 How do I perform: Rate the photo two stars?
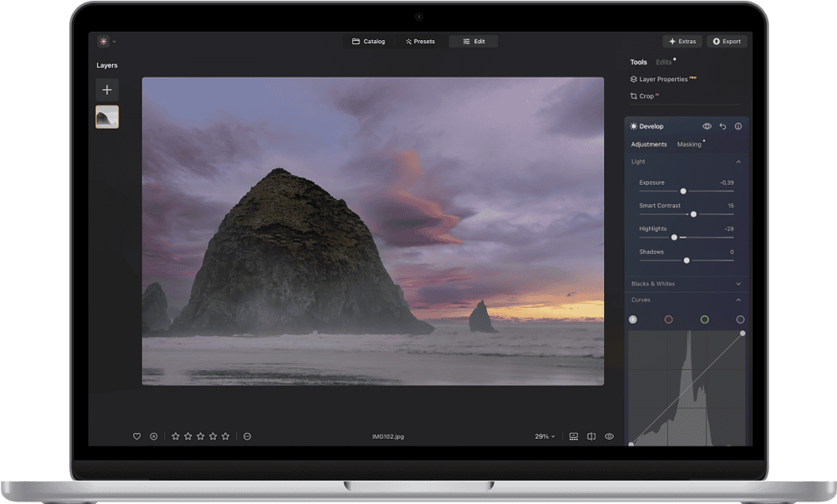click(x=188, y=436)
